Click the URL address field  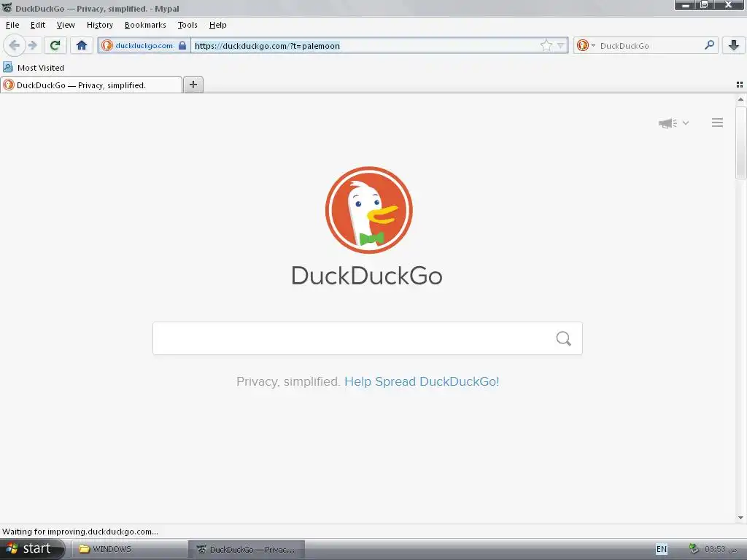click(x=365, y=46)
